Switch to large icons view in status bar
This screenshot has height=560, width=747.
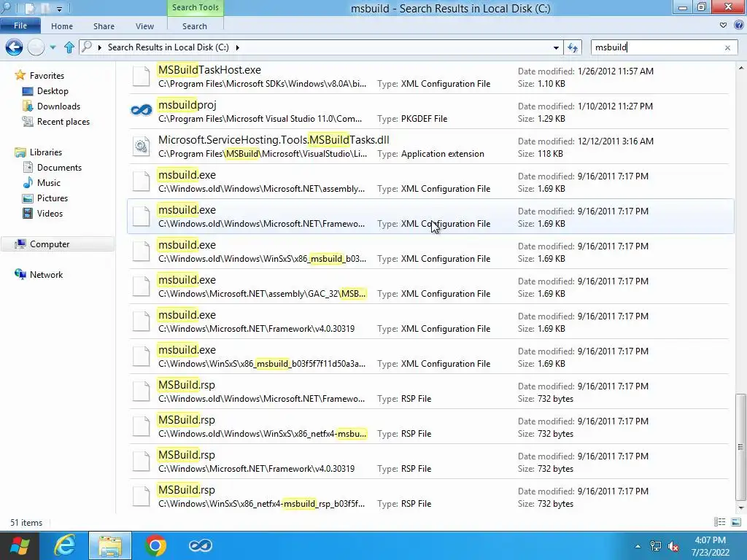coord(735,522)
